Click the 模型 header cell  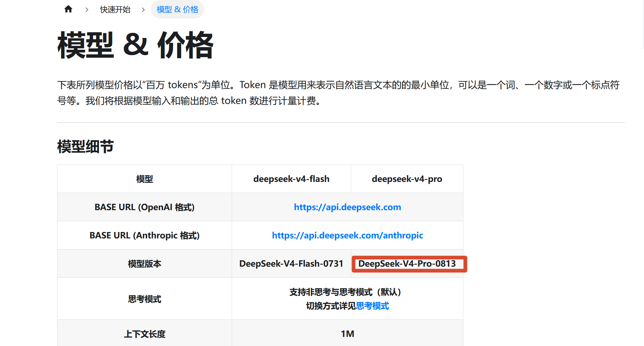pos(145,179)
